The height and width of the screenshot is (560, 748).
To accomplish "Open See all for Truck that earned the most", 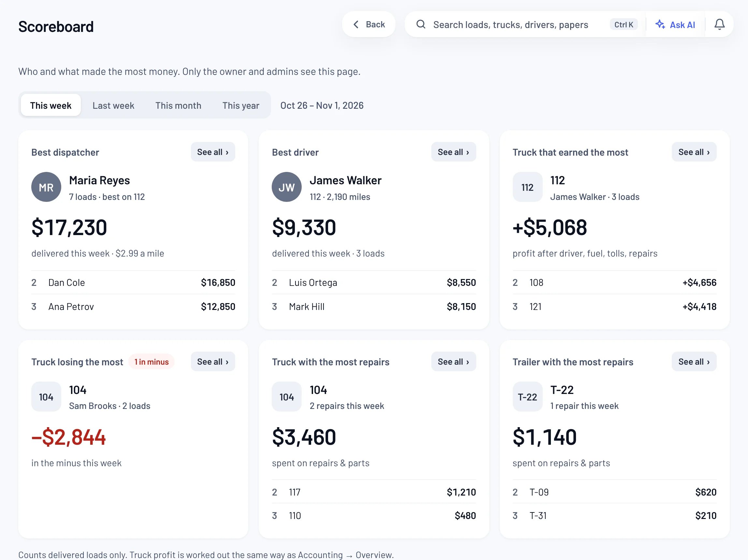I will pyautogui.click(x=694, y=152).
